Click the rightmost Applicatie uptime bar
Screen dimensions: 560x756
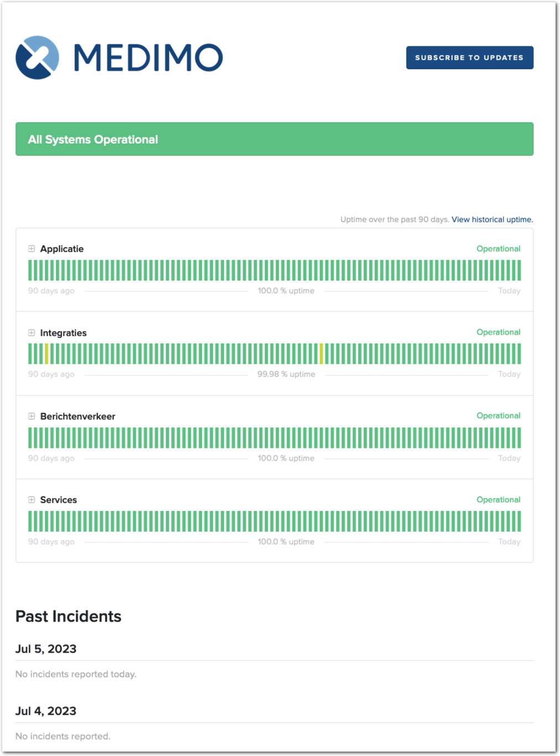518,270
